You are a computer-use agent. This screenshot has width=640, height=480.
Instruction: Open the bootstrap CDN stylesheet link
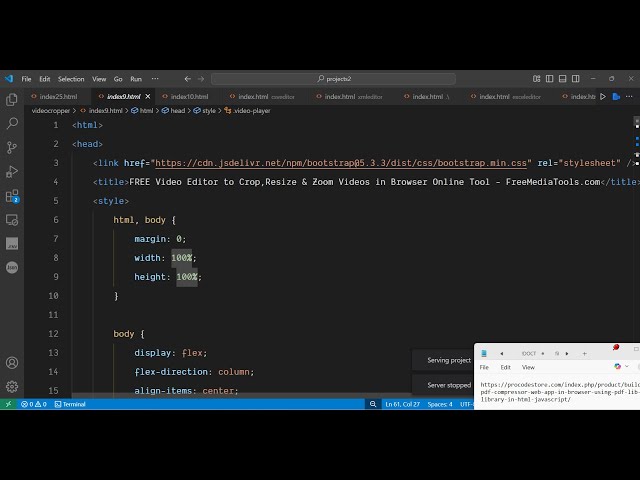pos(341,163)
